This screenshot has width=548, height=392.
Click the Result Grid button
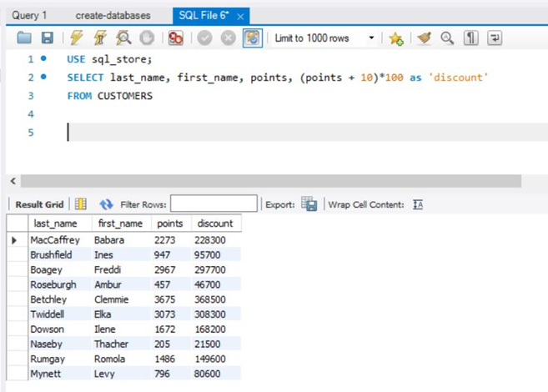[39, 204]
